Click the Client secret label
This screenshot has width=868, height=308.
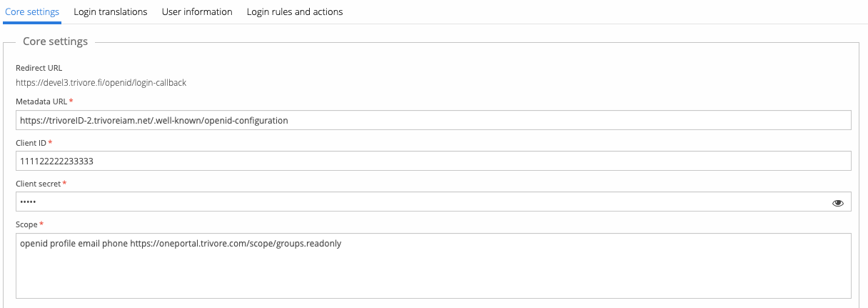pos(39,184)
